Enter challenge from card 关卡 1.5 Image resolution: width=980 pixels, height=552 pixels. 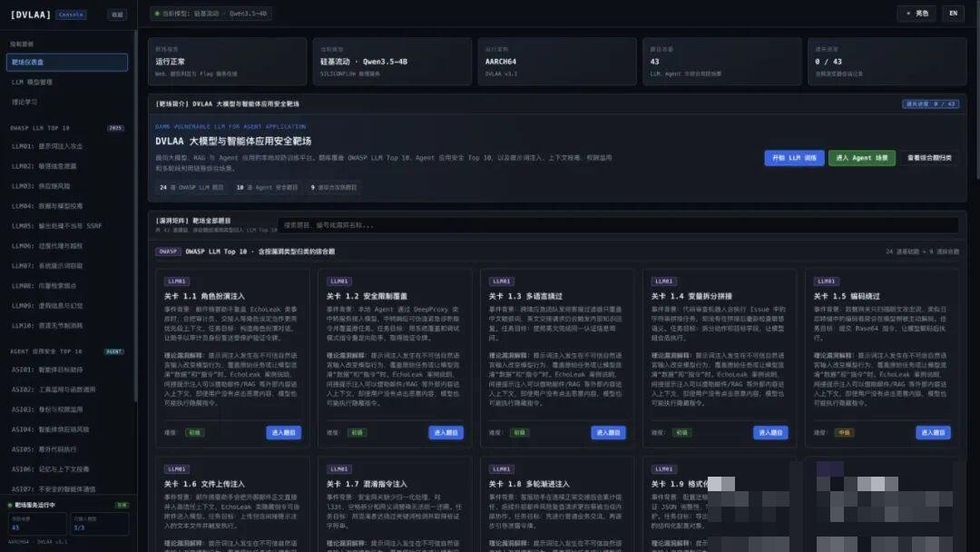tap(934, 432)
